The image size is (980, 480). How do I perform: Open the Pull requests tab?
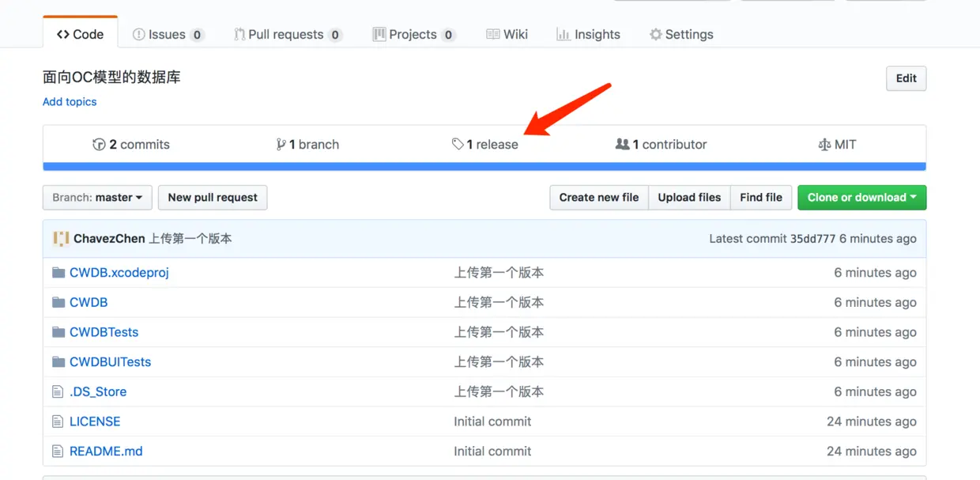click(288, 35)
